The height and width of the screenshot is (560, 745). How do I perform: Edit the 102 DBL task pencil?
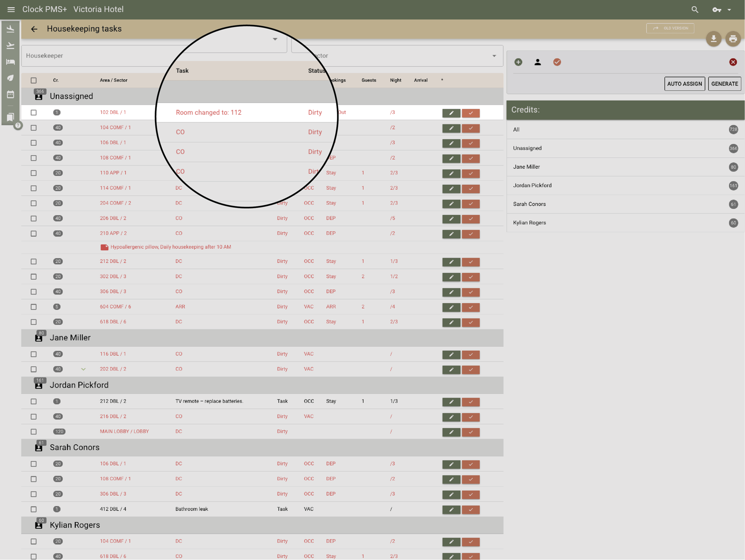(x=451, y=113)
